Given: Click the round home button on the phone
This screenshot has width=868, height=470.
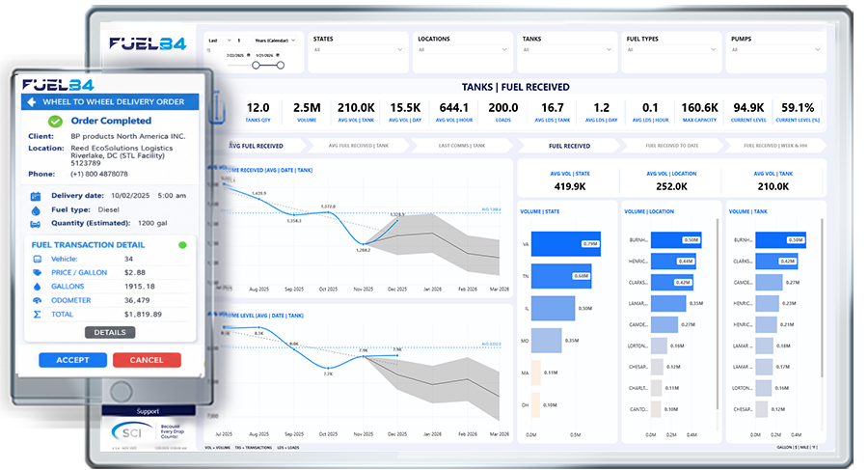Looking at the screenshot, I should click(x=121, y=393).
